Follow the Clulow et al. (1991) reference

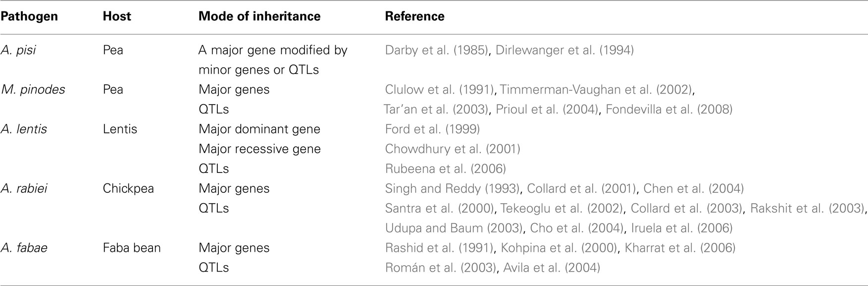point(439,90)
